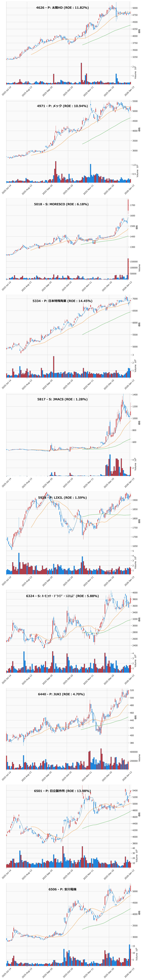Viewport: 142px width, 980px height.
Task: Click the JMACS chart title text
Action: point(62,399)
